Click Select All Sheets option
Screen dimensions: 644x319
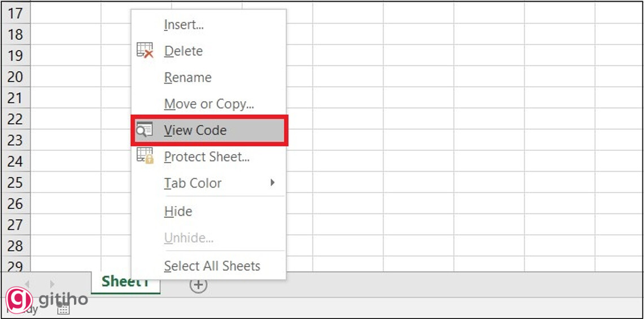tap(212, 266)
